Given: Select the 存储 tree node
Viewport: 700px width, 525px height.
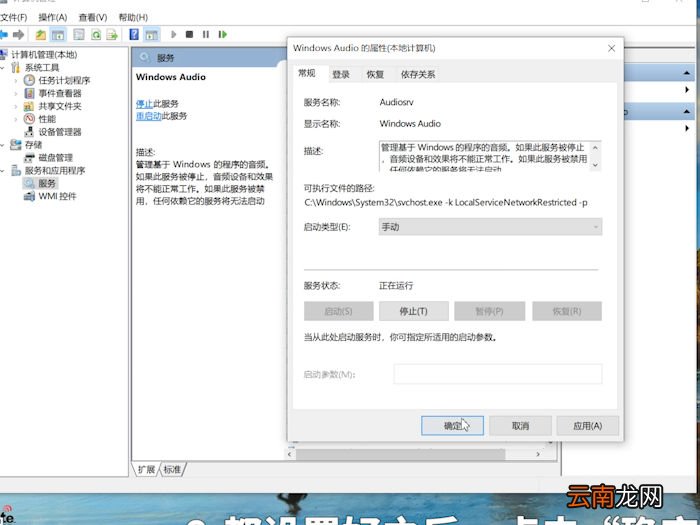Looking at the screenshot, I should pos(33,145).
